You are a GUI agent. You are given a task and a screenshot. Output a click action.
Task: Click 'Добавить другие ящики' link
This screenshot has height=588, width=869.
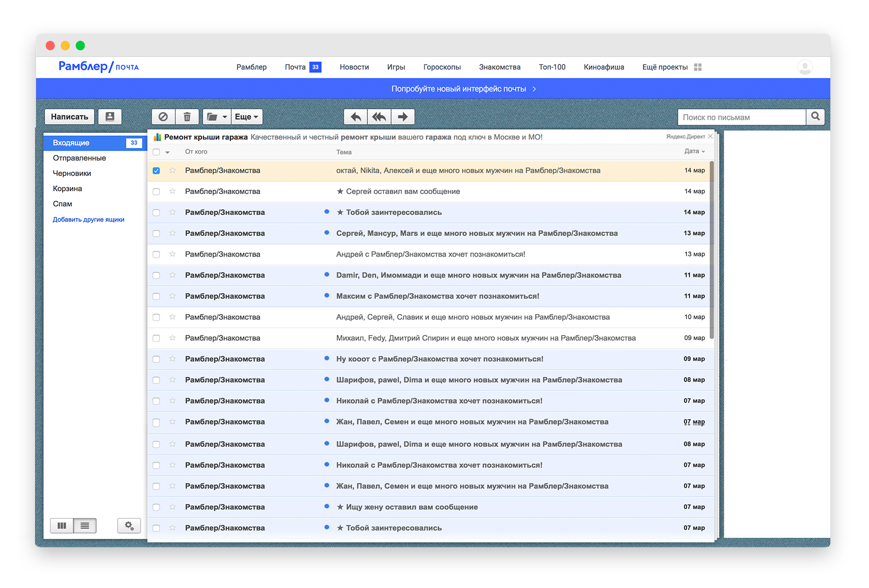(88, 220)
